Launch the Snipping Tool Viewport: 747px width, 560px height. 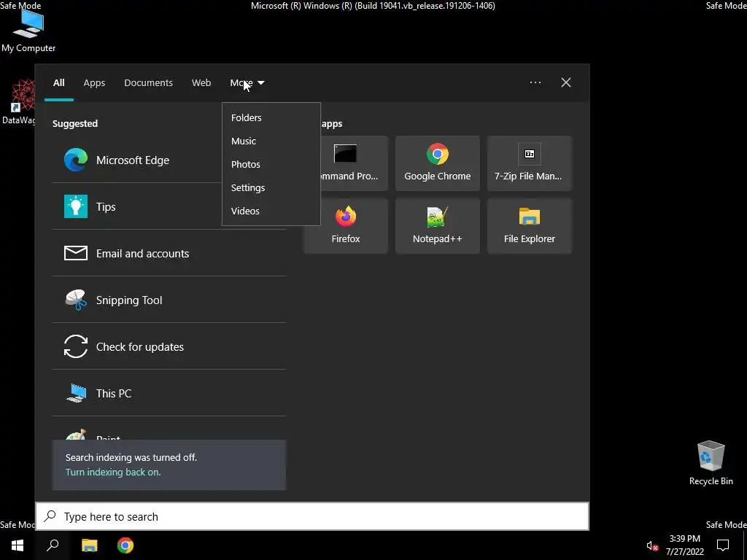click(169, 300)
